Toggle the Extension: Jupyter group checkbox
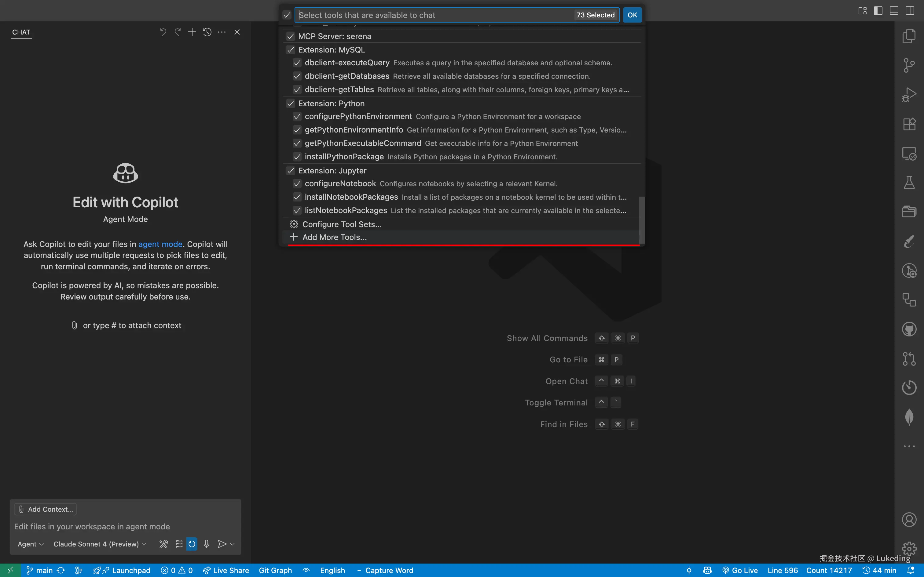This screenshot has height=577, width=924. [x=291, y=171]
